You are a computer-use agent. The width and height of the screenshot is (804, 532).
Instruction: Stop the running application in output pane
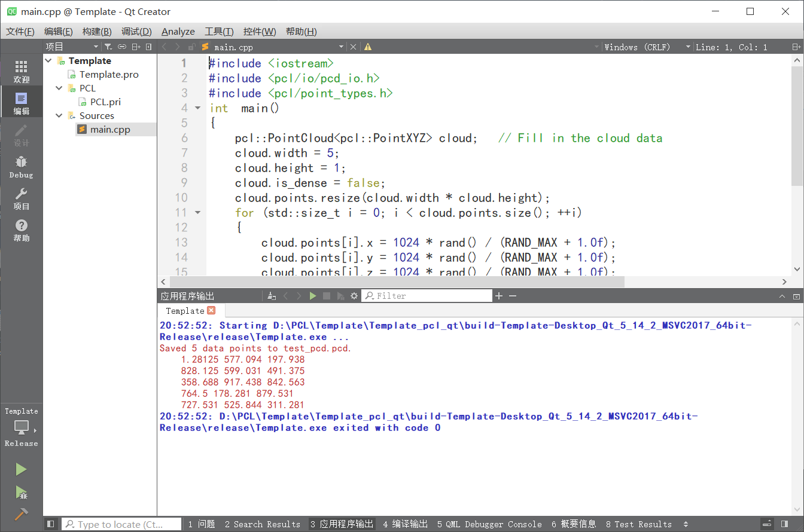pos(327,296)
